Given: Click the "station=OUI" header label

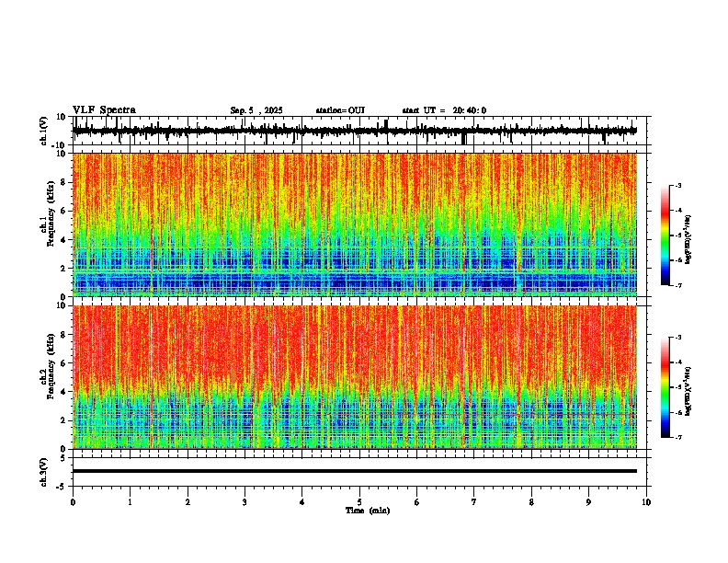Looking at the screenshot, I should [340, 110].
